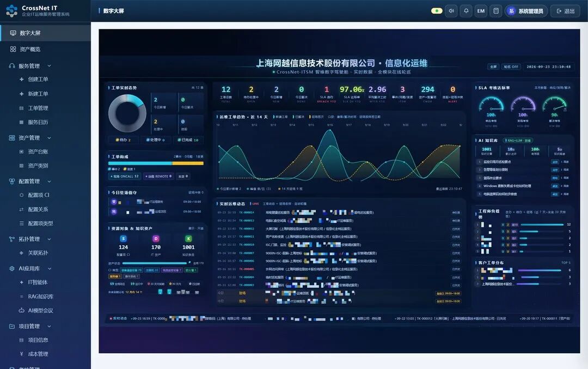Image resolution: width=588 pixels, height=369 pixels.
Task: Click the TK-000014 ticket row
Action: (339, 213)
